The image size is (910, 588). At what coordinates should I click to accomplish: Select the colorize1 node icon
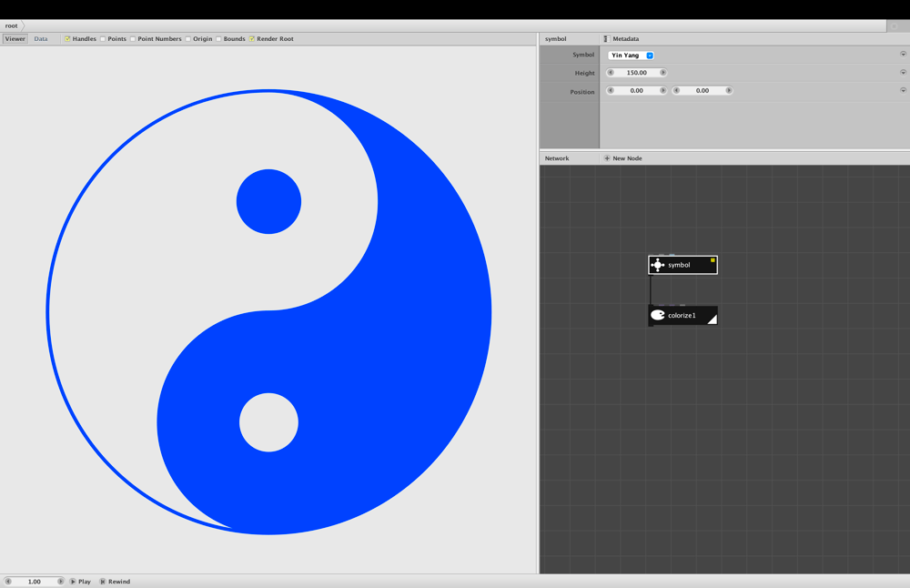pyautogui.click(x=658, y=315)
